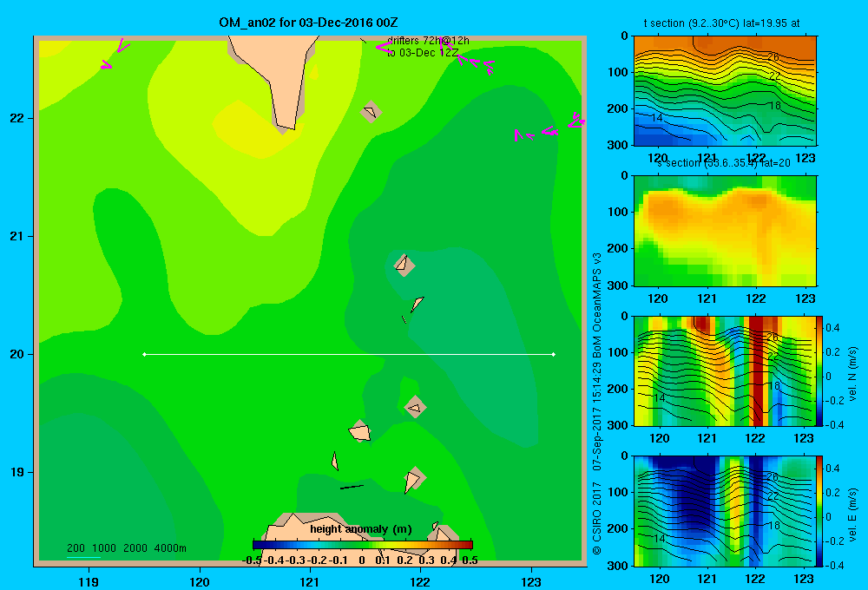Image resolution: width=868 pixels, height=590 pixels.
Task: Click the 'drifters 72h@12h' label
Action: 428,41
